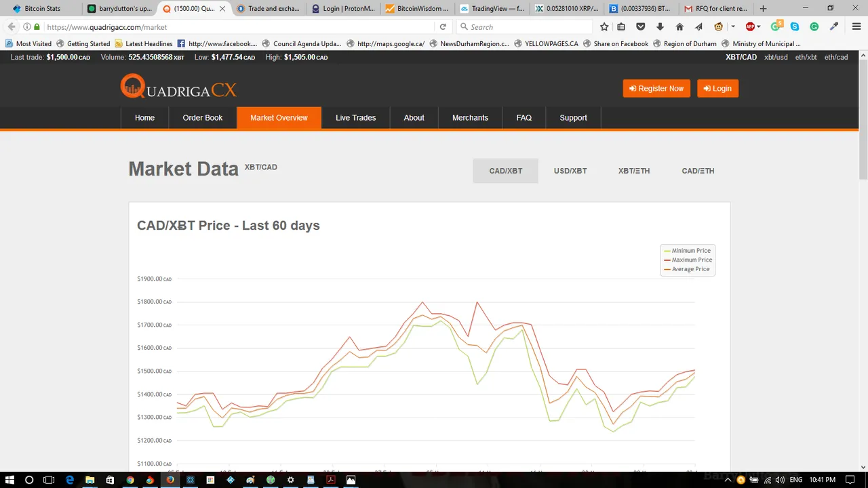Open the YELLOWPAGES.CA bookmark
The width and height of the screenshot is (868, 488).
point(546,43)
